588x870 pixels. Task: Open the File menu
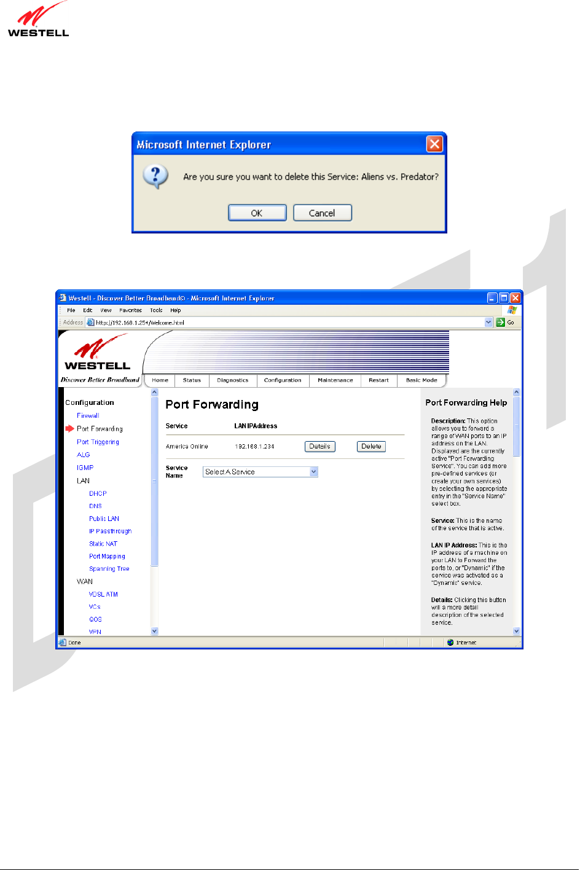[71, 310]
